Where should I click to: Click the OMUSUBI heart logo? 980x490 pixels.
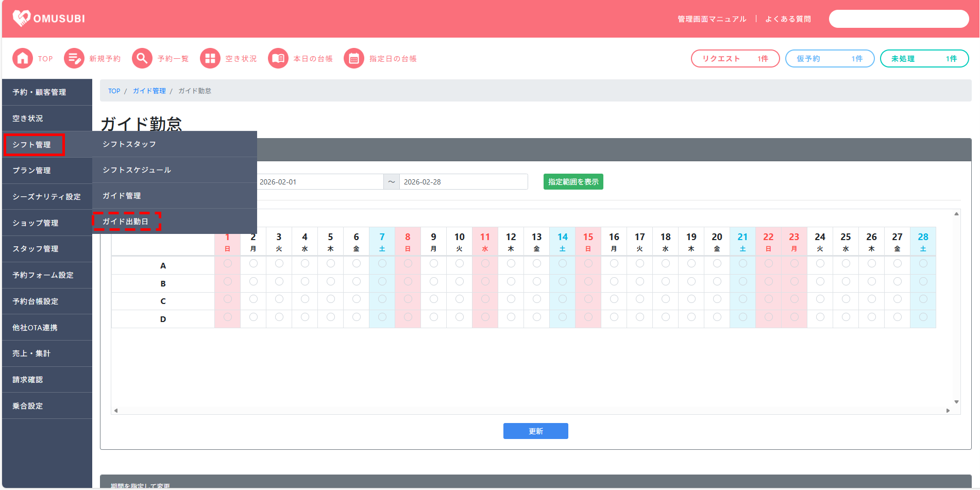[x=22, y=19]
